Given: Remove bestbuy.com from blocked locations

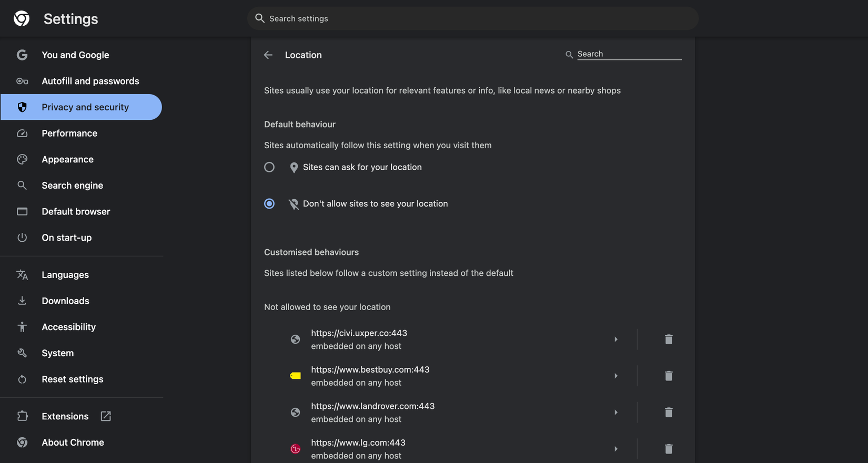Looking at the screenshot, I should [x=669, y=376].
